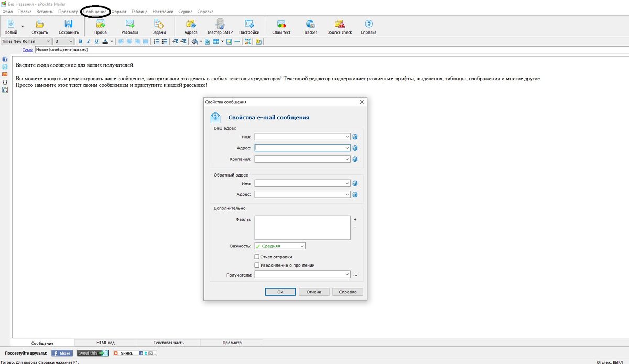Screen dimensions: 629x364
Task: Click the Отмена button
Action: click(314, 292)
